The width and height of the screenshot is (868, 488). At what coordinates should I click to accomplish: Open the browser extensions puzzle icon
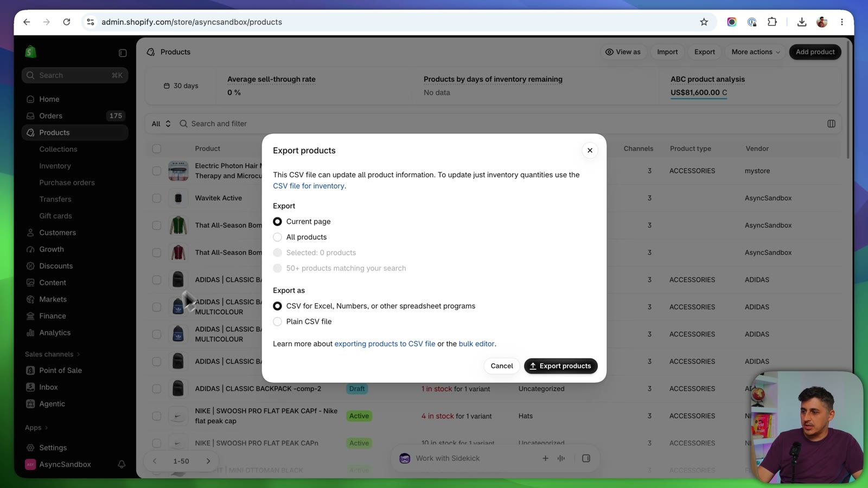click(772, 22)
